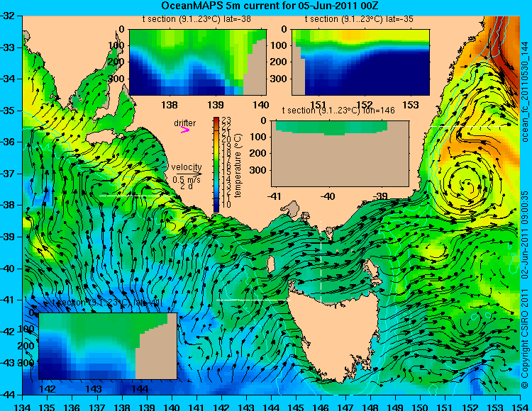The width and height of the screenshot is (532, 411).
Task: Click the 100 depth label of lat=-38 inset
Action: point(117,45)
